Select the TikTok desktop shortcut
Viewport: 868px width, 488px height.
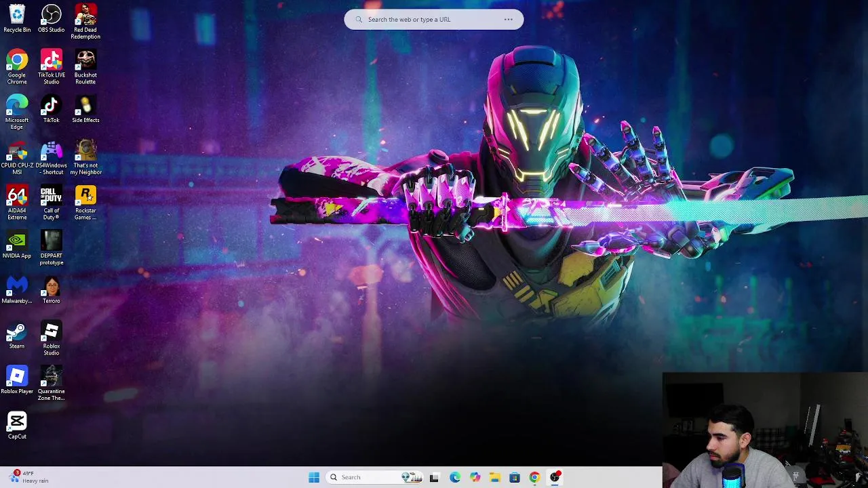(x=52, y=109)
